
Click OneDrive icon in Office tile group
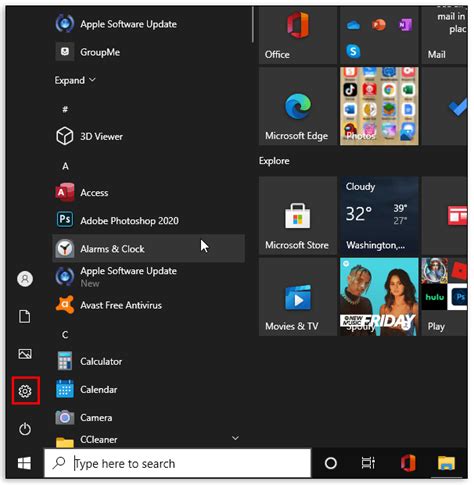353,25
